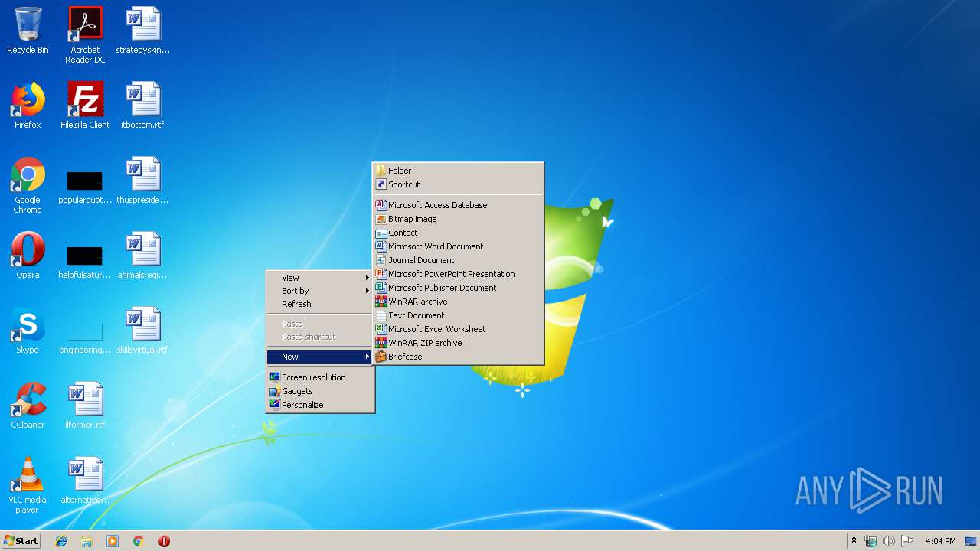
Task: Choose Refresh from the context menu
Action: point(320,304)
